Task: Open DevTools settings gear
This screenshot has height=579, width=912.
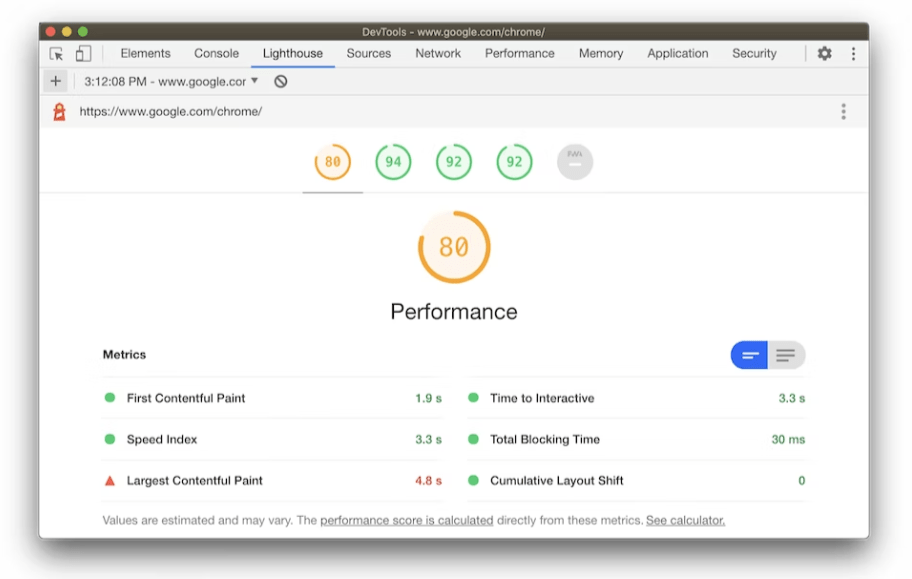Action: pos(824,54)
